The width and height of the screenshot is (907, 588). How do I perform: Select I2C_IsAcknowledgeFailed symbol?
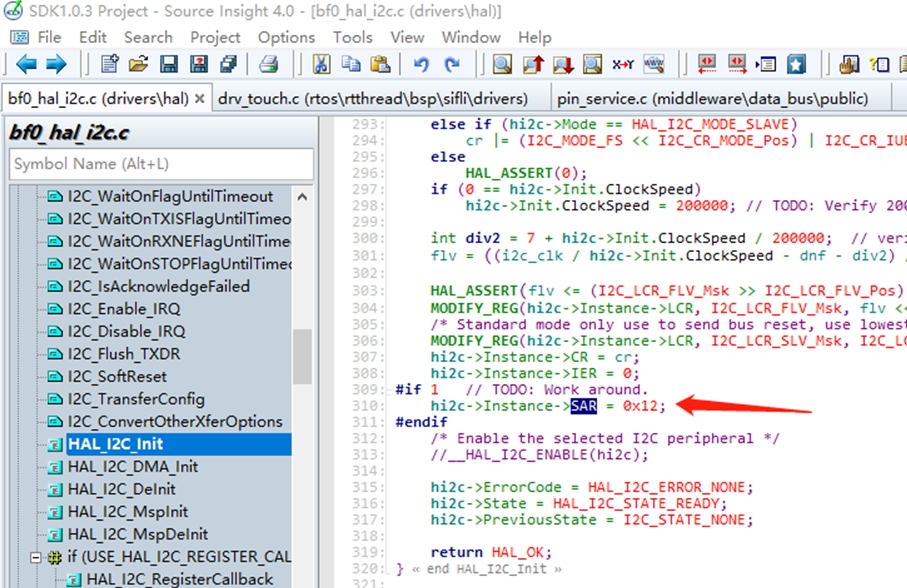pos(158,286)
